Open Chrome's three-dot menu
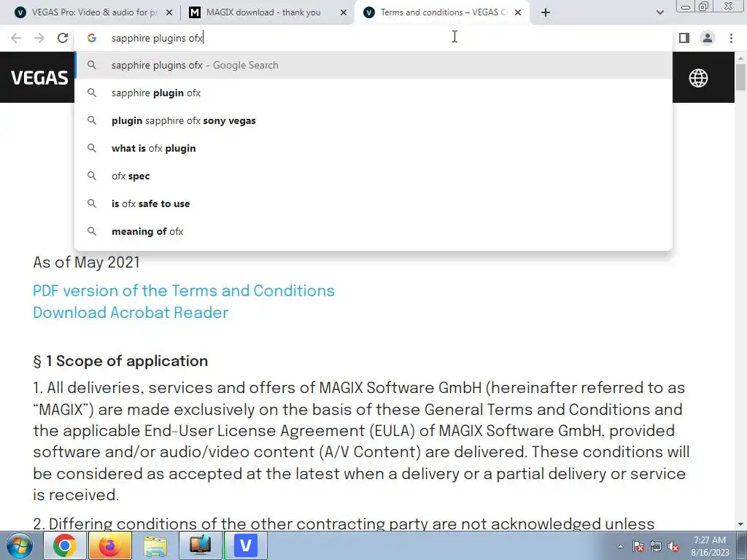Viewport: 747px width, 560px height. pos(731,38)
